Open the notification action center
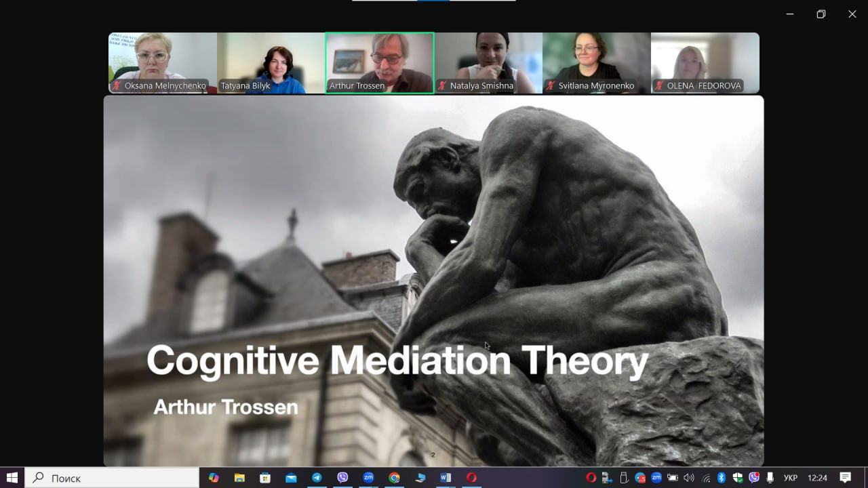This screenshot has height=488, width=868. (x=846, y=478)
